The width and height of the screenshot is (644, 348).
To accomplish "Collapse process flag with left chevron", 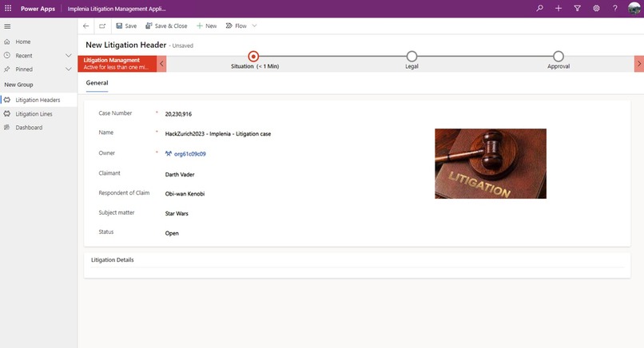I will tap(161, 64).
